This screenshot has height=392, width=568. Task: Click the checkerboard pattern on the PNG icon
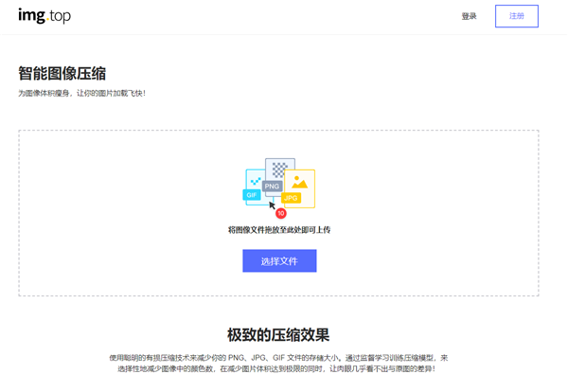pyautogui.click(x=279, y=169)
